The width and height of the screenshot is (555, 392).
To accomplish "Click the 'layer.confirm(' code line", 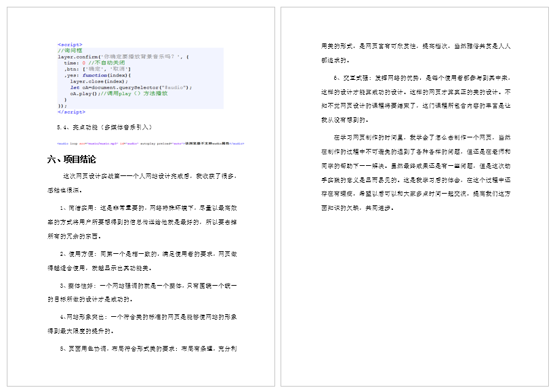I will pos(123,57).
